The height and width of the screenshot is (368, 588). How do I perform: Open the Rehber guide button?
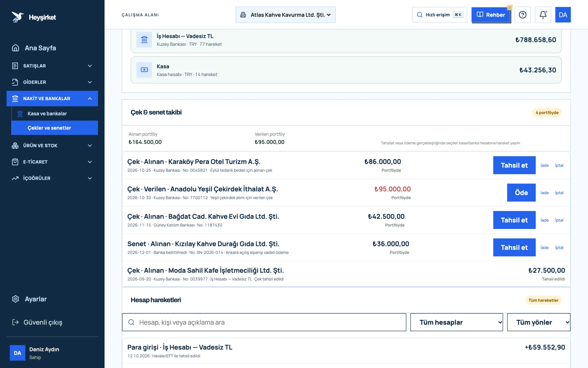[491, 15]
